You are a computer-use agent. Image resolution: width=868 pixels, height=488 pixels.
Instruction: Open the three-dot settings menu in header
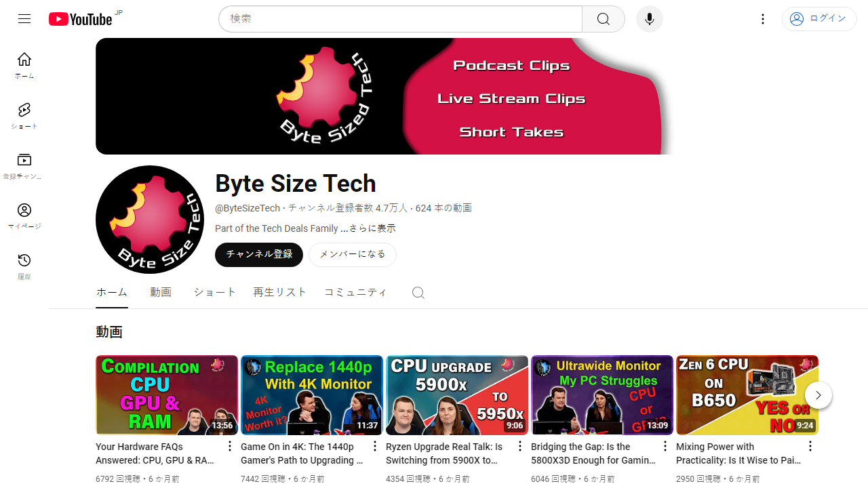pos(763,19)
